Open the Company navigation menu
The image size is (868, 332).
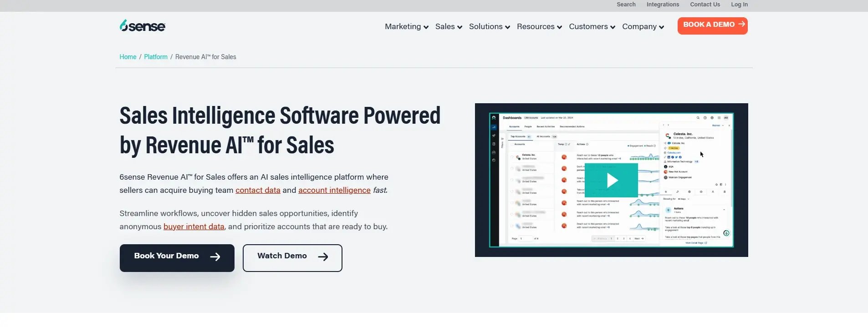643,27
